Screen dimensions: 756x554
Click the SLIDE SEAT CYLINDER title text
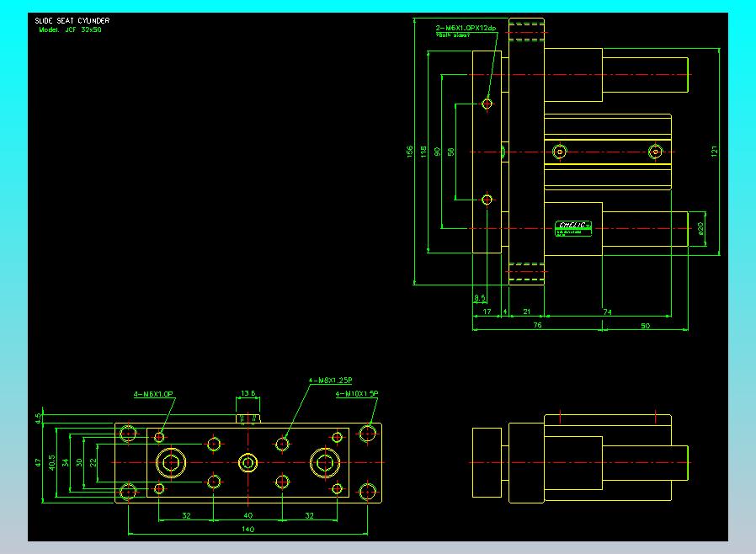[x=72, y=20]
